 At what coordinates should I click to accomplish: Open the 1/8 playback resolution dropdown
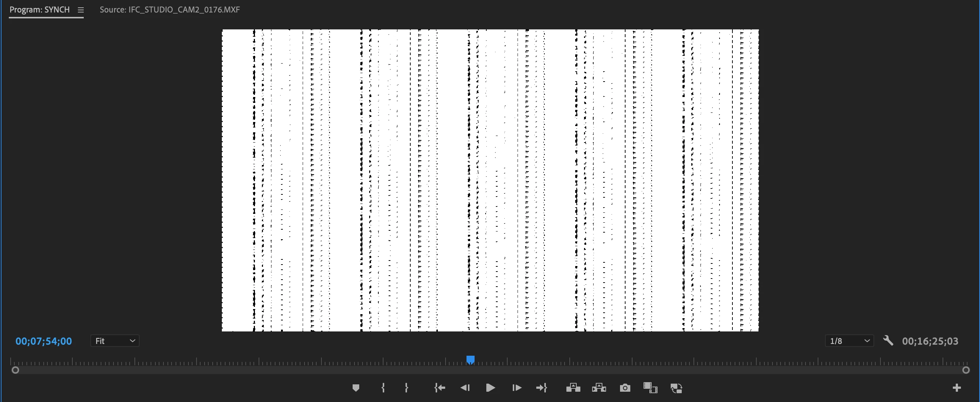coord(849,341)
